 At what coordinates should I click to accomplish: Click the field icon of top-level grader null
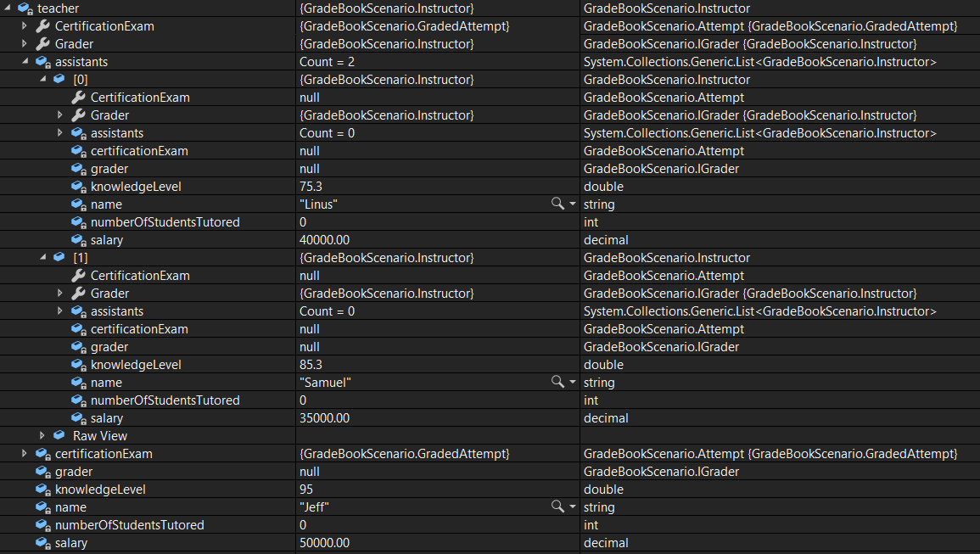43,472
